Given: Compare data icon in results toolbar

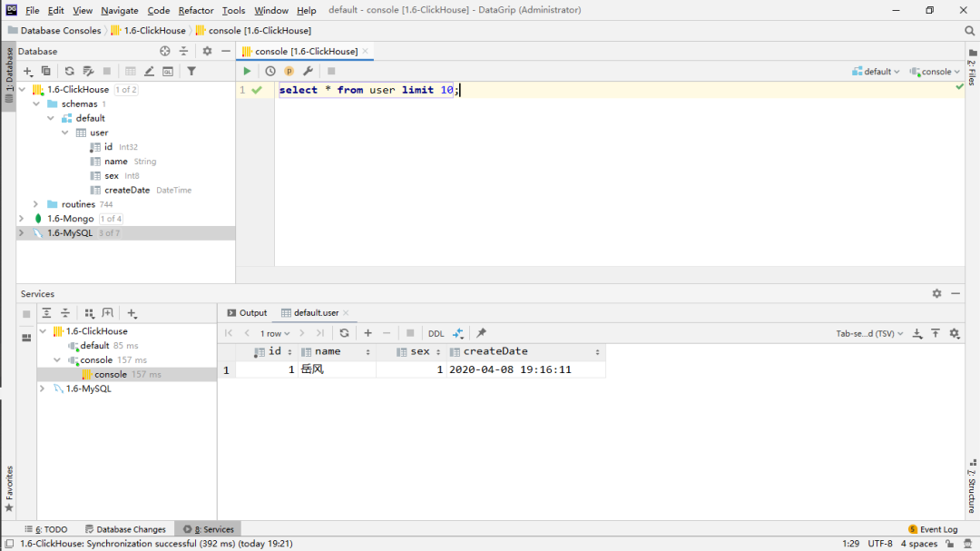Looking at the screenshot, I should [458, 333].
